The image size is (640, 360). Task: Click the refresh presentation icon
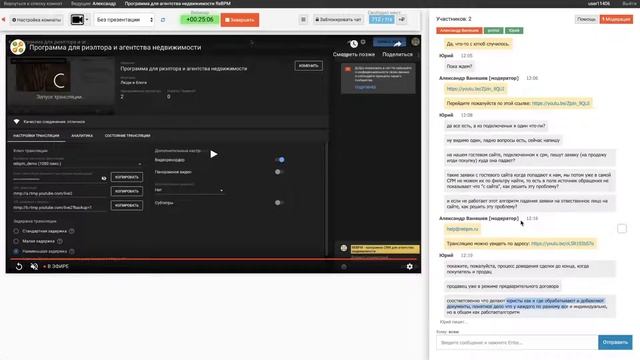pos(163,20)
